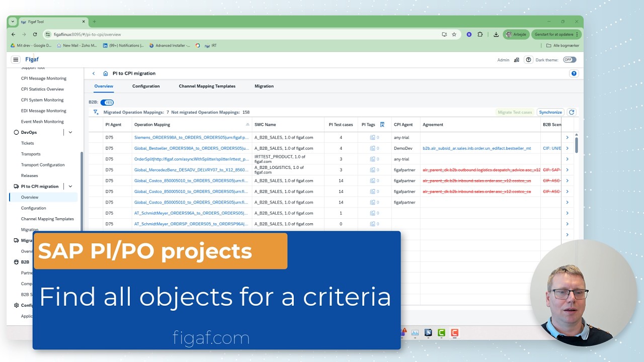Turn on the Dark theme switch

coord(570,60)
